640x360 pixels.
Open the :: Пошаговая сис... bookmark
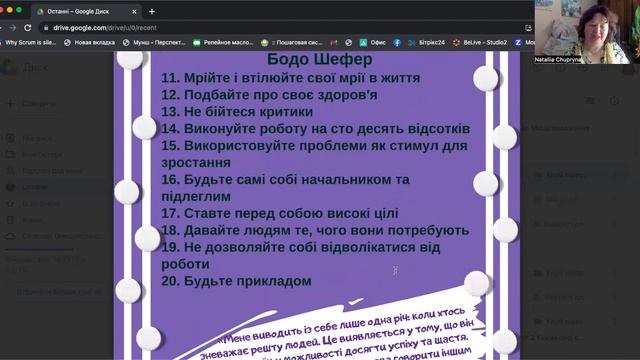click(292, 42)
